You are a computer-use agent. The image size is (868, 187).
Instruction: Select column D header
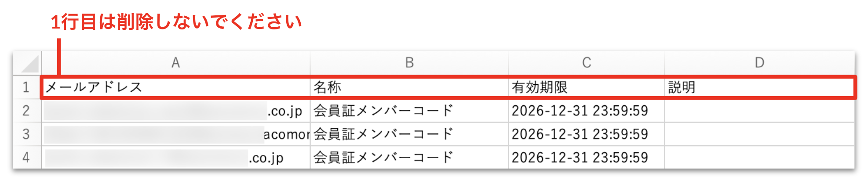(759, 63)
